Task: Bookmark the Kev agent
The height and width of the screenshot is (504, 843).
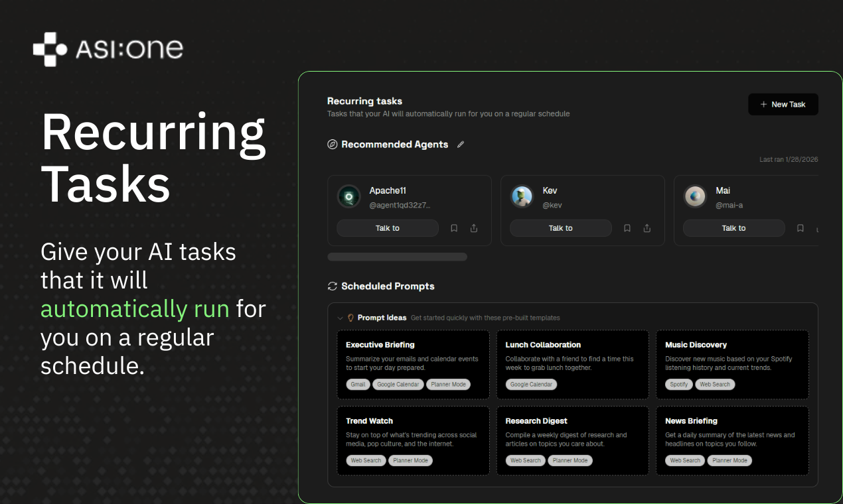Action: 627,228
